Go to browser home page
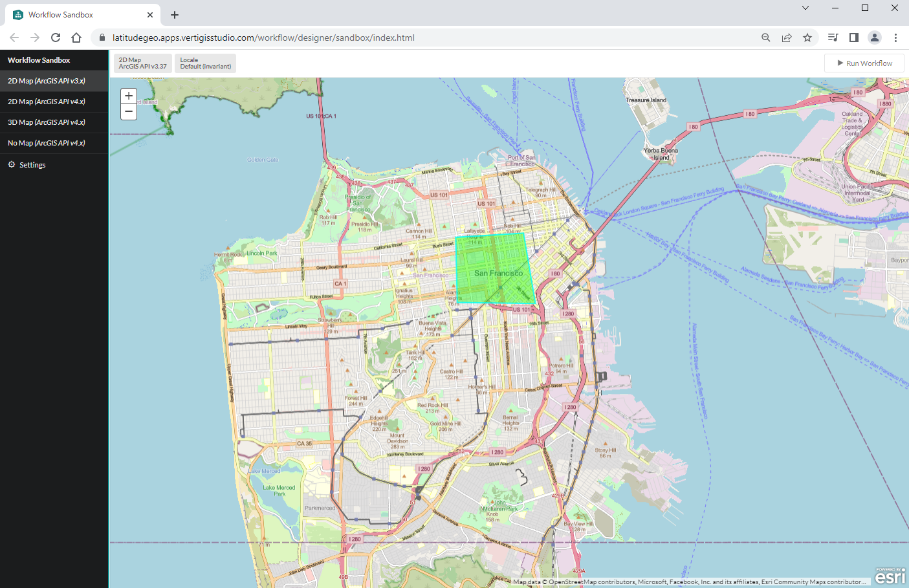This screenshot has height=588, width=909. [76, 38]
